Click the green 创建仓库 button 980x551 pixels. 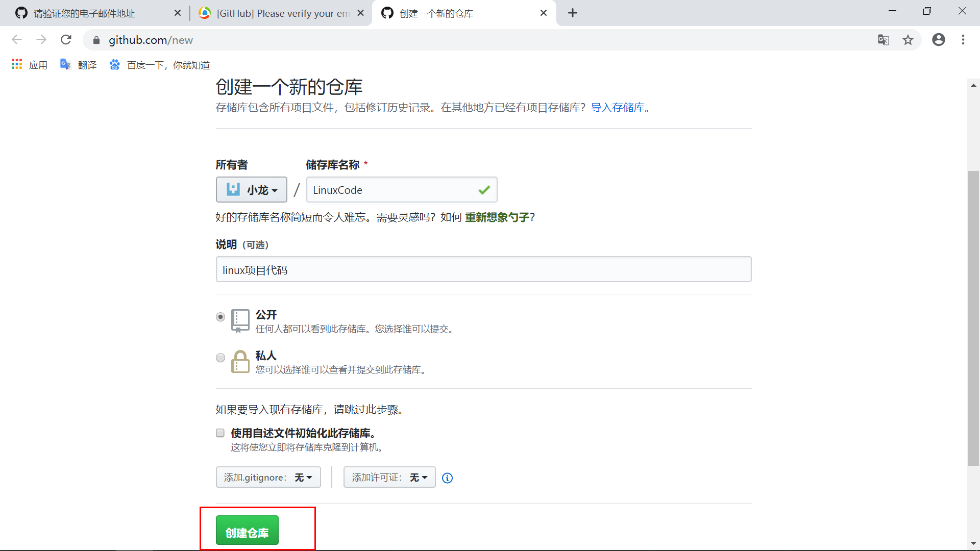click(x=247, y=531)
